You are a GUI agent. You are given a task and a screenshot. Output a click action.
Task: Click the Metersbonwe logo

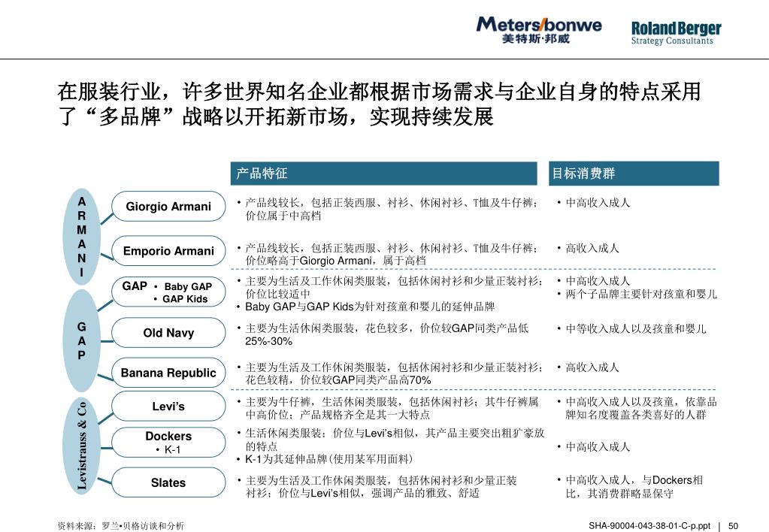(538, 30)
